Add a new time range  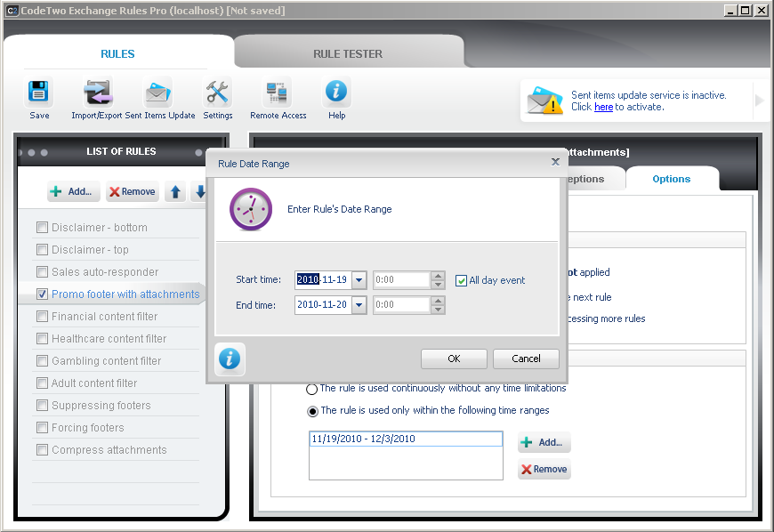544,442
